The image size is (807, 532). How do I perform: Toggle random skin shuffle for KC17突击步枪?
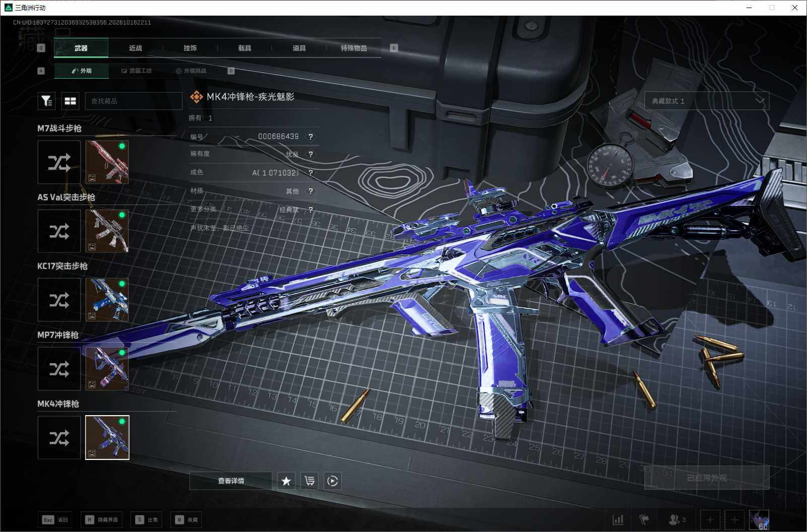pos(59,300)
